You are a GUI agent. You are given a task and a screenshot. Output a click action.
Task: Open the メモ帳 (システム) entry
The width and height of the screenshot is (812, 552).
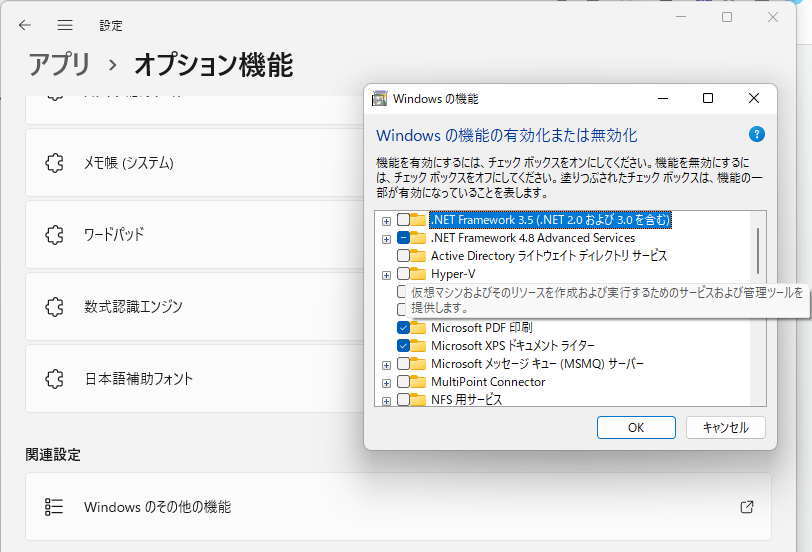tap(195, 163)
